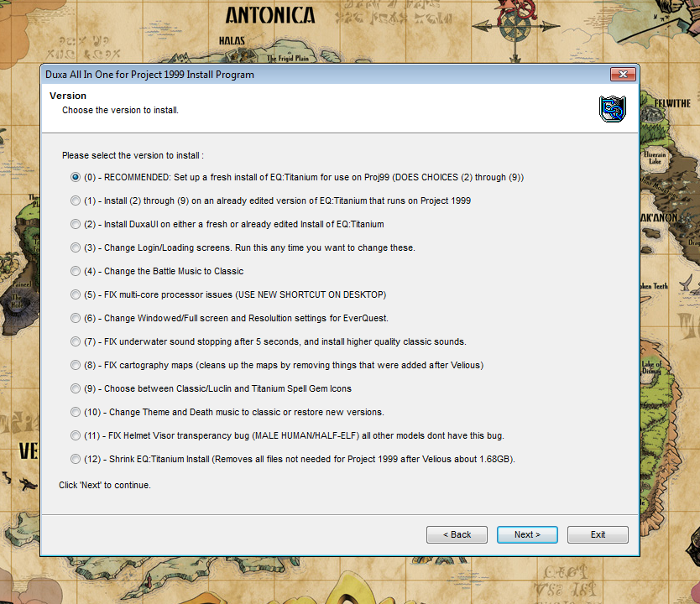
Task: Click the 'Version' heading text
Action: coord(68,96)
